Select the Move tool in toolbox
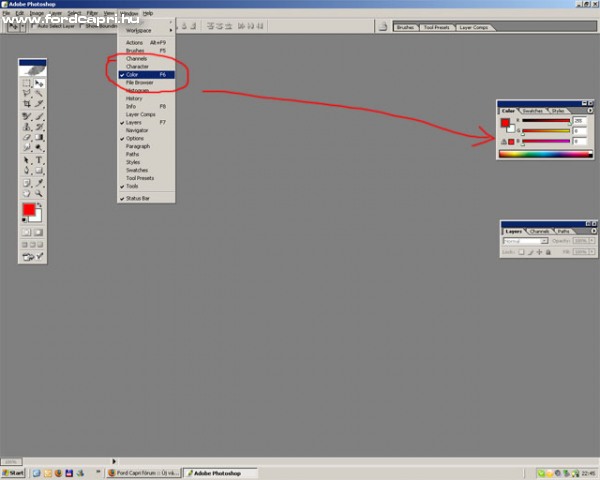Image resolution: width=600 pixels, height=480 pixels. pos(39,83)
